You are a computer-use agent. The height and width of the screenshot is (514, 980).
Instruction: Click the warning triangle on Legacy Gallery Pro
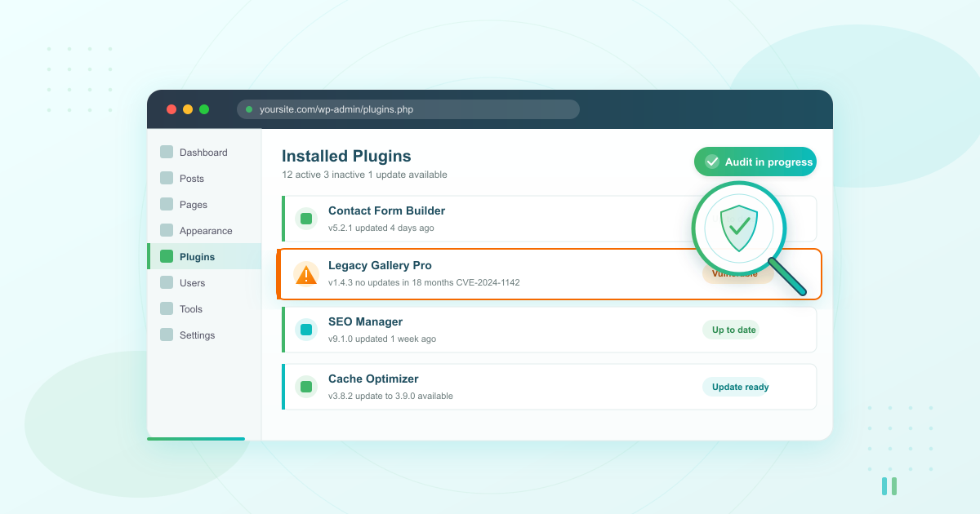point(305,274)
